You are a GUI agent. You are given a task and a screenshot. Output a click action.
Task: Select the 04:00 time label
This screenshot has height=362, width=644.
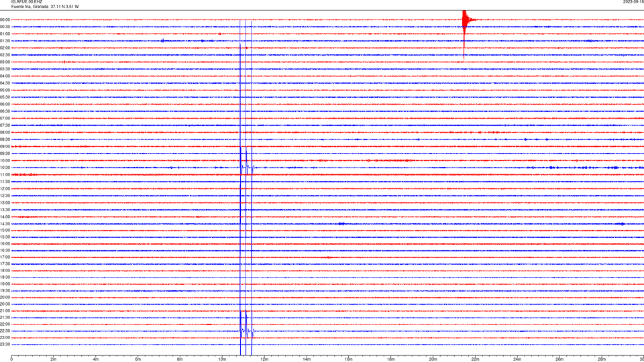[x=5, y=76]
